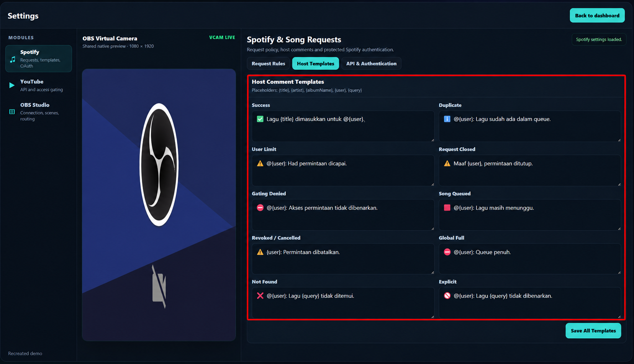This screenshot has width=634, height=364.
Task: Click the 'OBS Virtual Camera' title
Action: [x=110, y=38]
